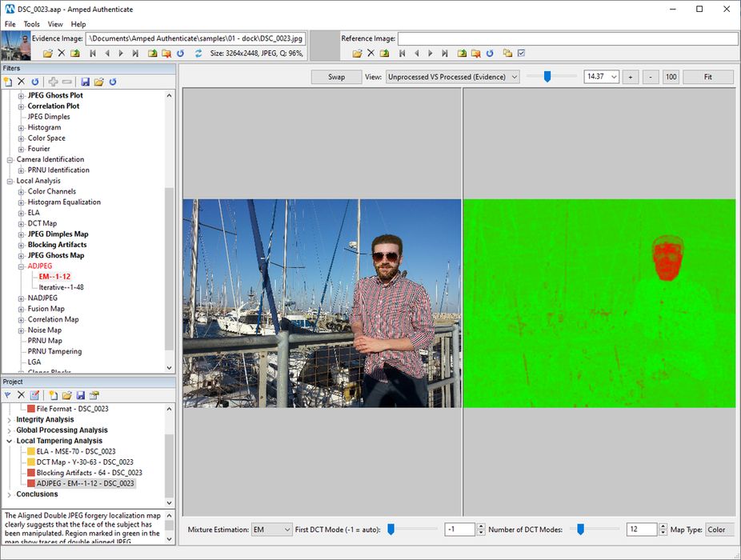741x560 pixels.
Task: Click the open evidence image folder icon
Action: (48, 54)
